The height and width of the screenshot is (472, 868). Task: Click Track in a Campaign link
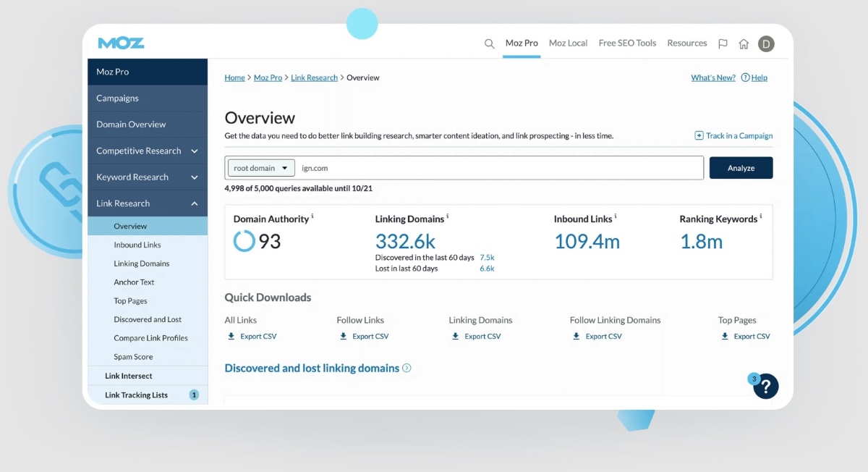click(739, 135)
